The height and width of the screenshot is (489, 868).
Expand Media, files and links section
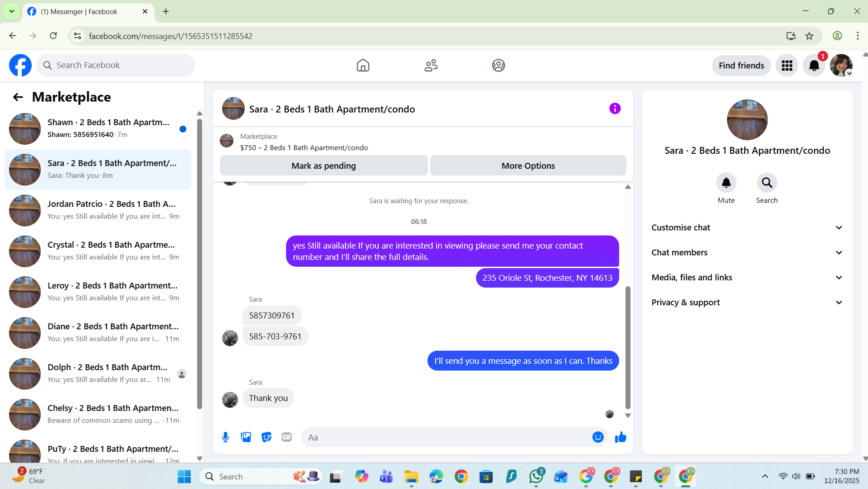[x=747, y=278]
